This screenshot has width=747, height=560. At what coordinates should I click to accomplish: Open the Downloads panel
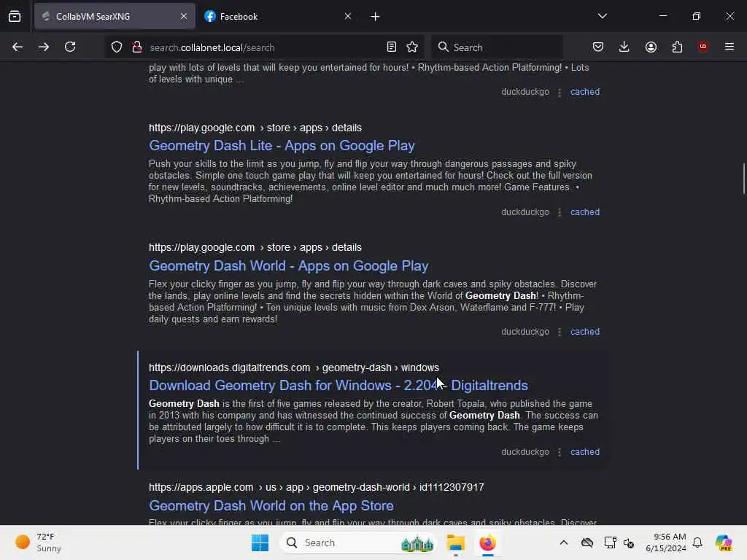tap(624, 47)
